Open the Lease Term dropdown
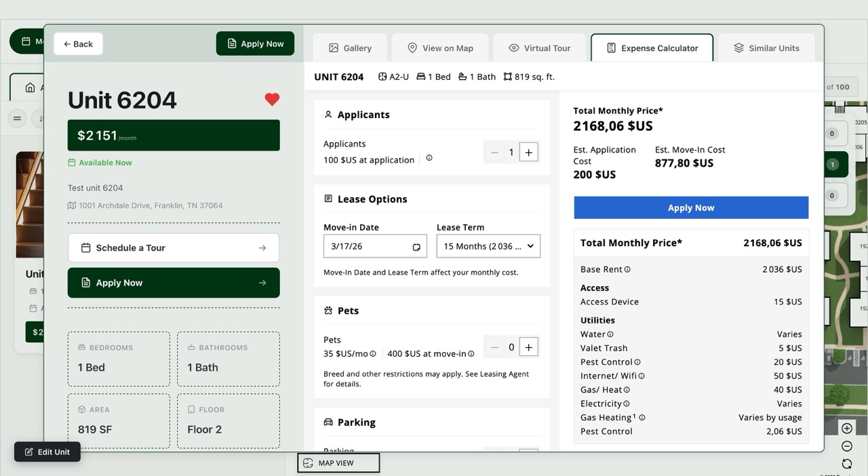The height and width of the screenshot is (476, 868). tap(488, 245)
